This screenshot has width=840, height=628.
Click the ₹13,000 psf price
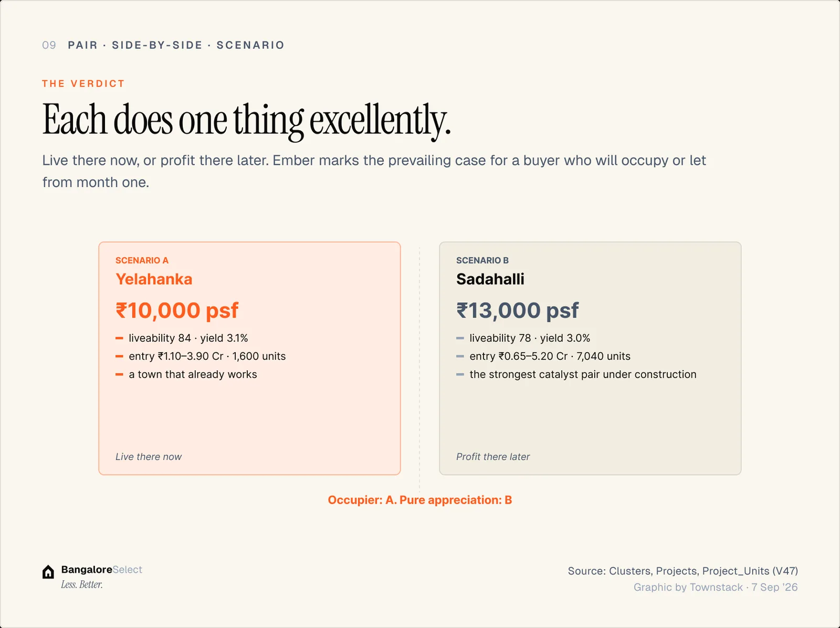pos(517,310)
